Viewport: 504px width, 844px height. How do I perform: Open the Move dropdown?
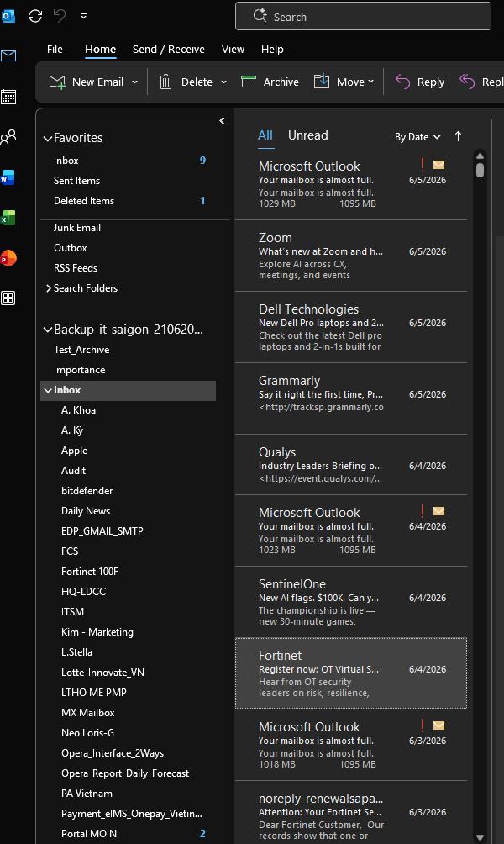(x=344, y=82)
